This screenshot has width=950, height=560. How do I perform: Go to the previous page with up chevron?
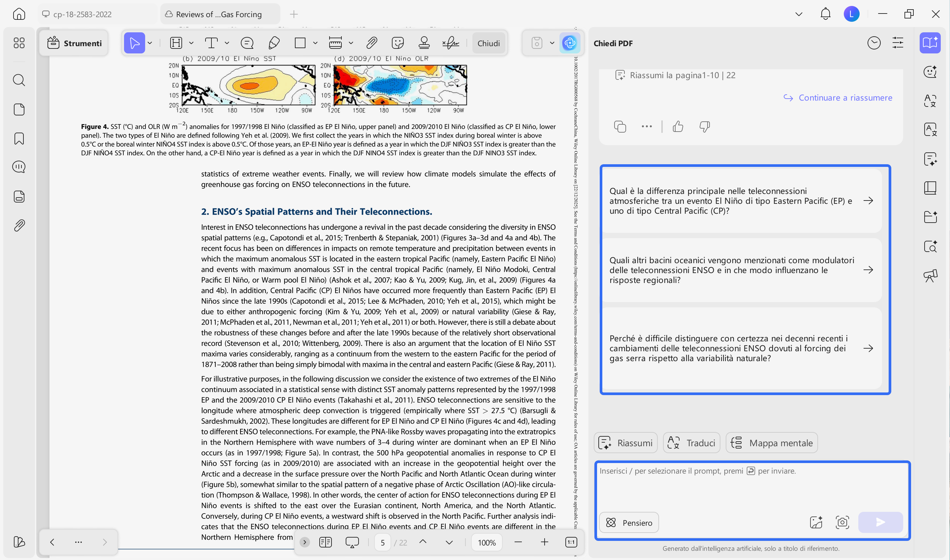coord(423,542)
